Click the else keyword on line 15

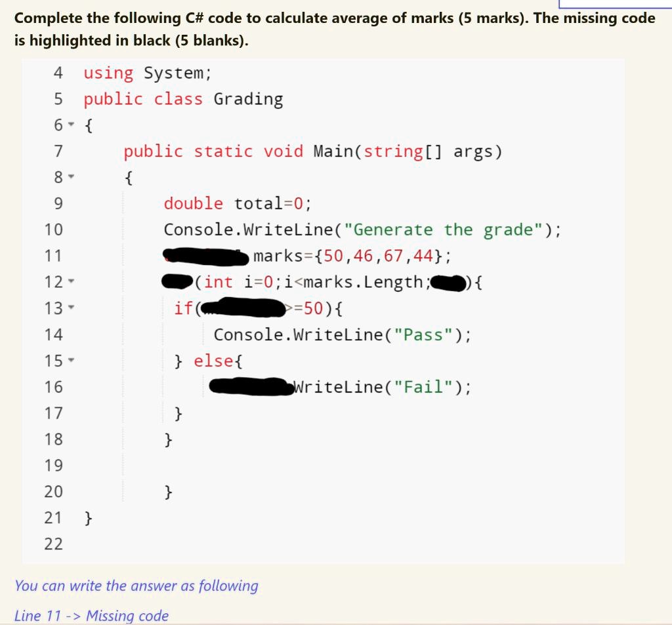pos(211,360)
